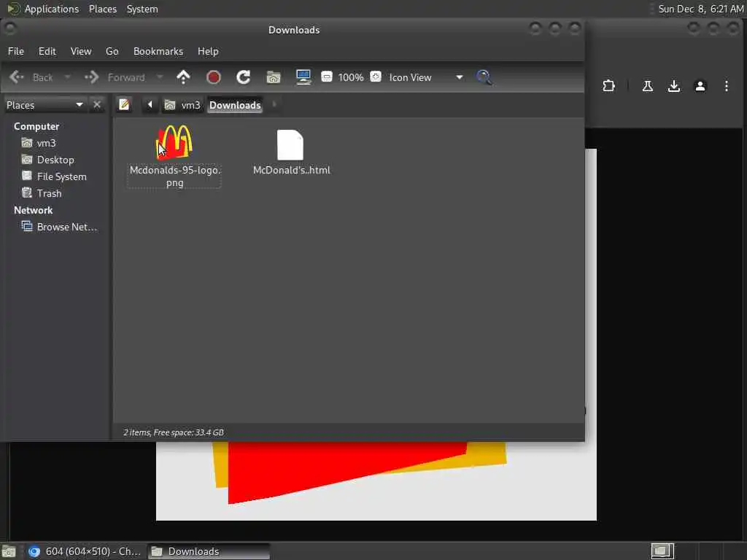Go forward using the Forward button
Image resolution: width=747 pixels, height=560 pixels.
coord(115,77)
